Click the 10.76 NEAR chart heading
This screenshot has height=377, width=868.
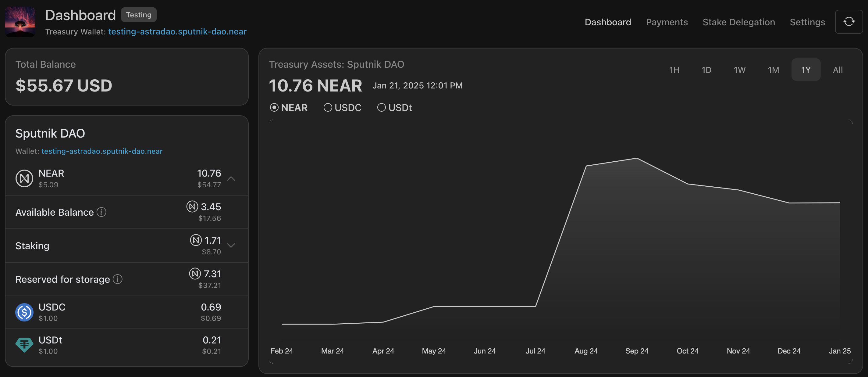point(315,86)
